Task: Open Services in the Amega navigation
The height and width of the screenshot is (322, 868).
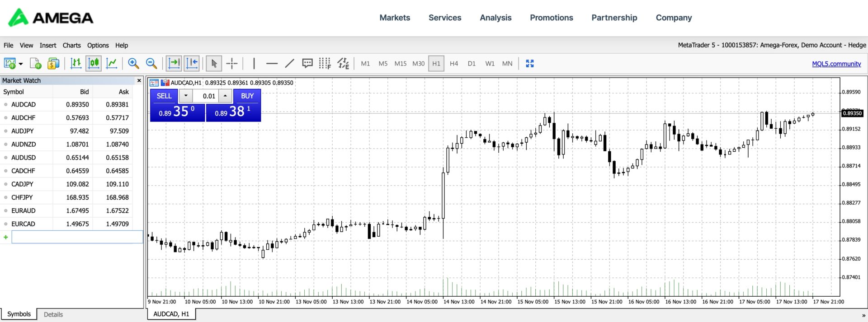Action: (x=445, y=18)
